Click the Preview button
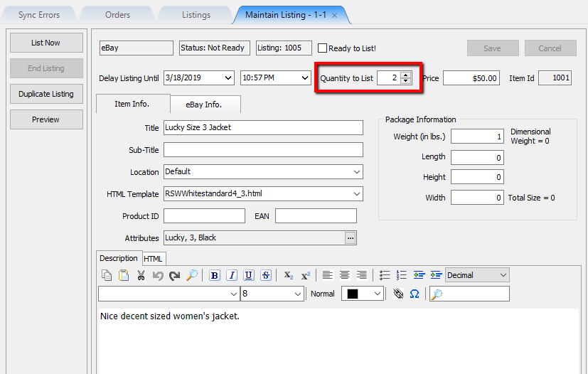 pos(46,119)
